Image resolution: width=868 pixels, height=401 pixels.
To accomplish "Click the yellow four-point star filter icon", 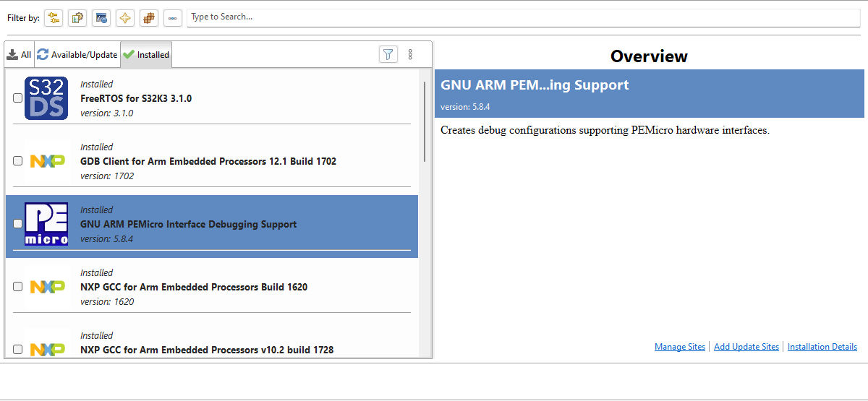I will pos(125,17).
